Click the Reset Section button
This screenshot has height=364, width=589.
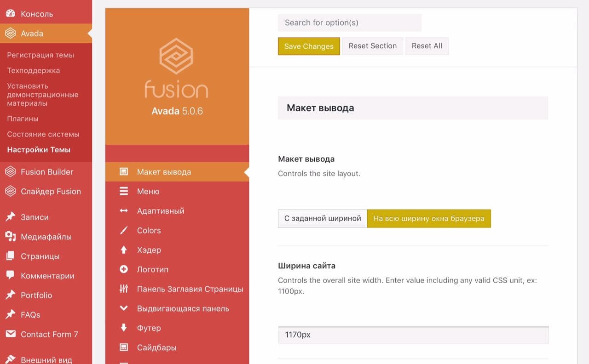click(x=373, y=46)
